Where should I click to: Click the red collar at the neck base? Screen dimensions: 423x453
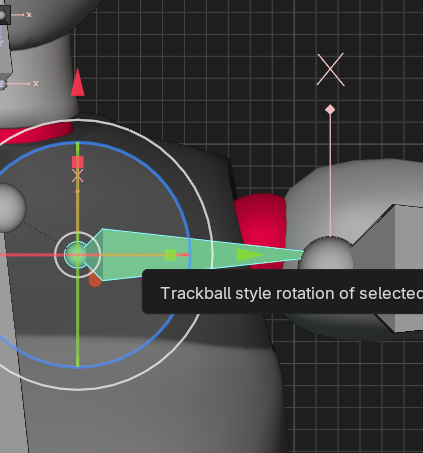coord(37,133)
